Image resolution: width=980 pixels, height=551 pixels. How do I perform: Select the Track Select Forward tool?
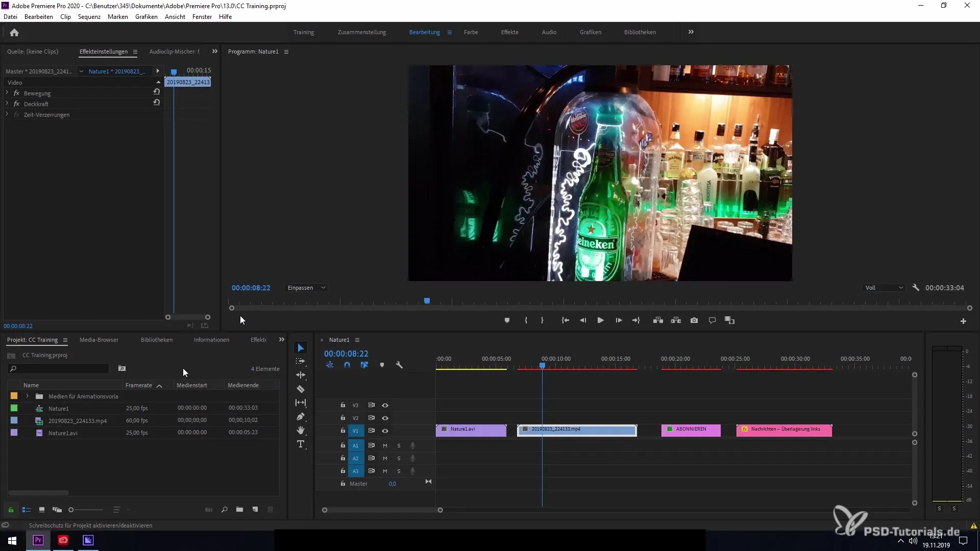[x=301, y=361]
